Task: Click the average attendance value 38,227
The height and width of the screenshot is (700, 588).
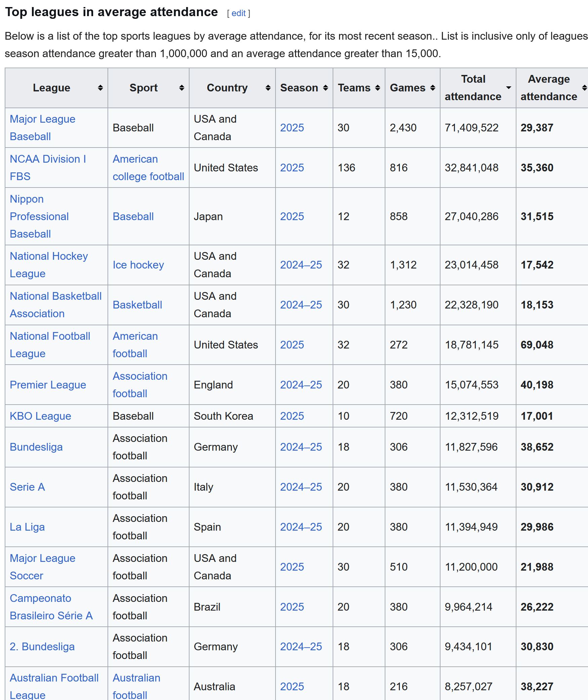Action: [x=537, y=687]
